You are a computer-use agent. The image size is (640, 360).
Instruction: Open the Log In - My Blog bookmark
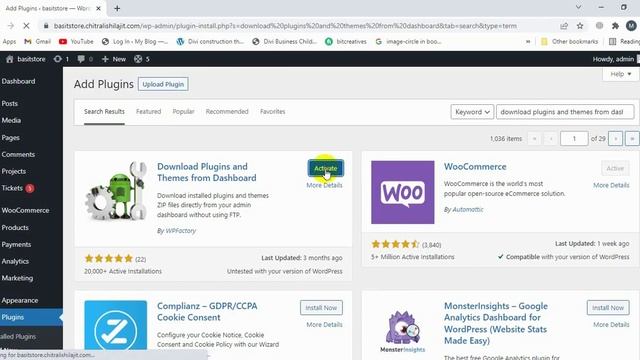tap(135, 42)
